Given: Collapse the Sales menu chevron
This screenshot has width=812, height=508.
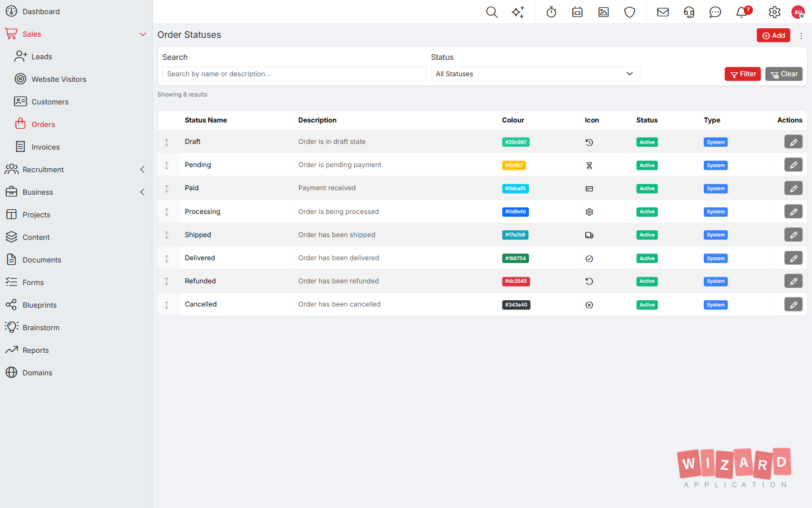Looking at the screenshot, I should pos(143,34).
